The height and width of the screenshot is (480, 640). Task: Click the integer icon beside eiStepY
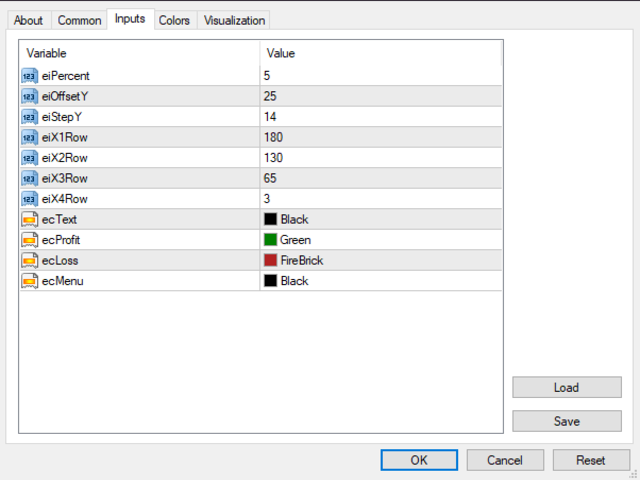[29, 117]
